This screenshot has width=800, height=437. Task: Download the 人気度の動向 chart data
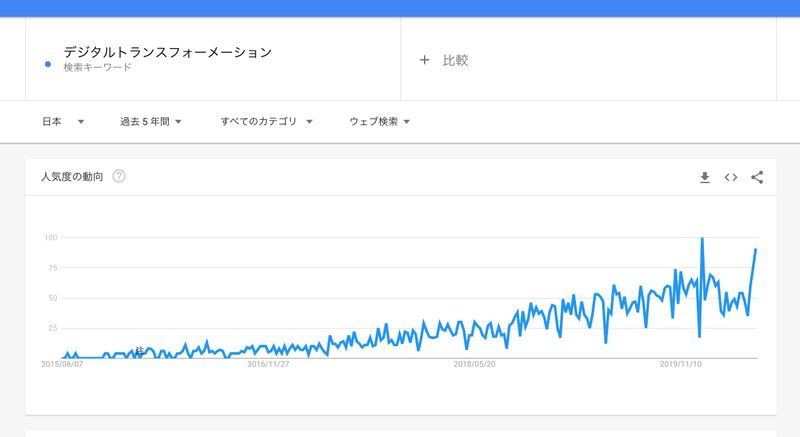[704, 177]
